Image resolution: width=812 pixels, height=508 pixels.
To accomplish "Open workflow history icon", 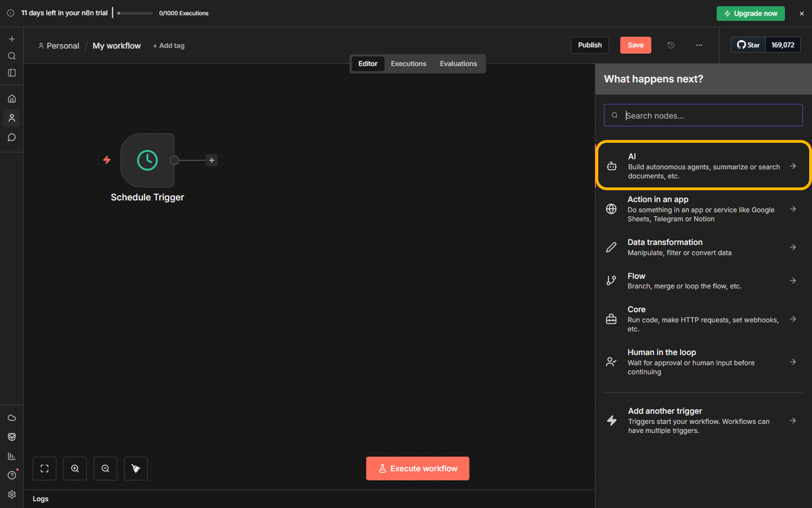I will [x=670, y=45].
